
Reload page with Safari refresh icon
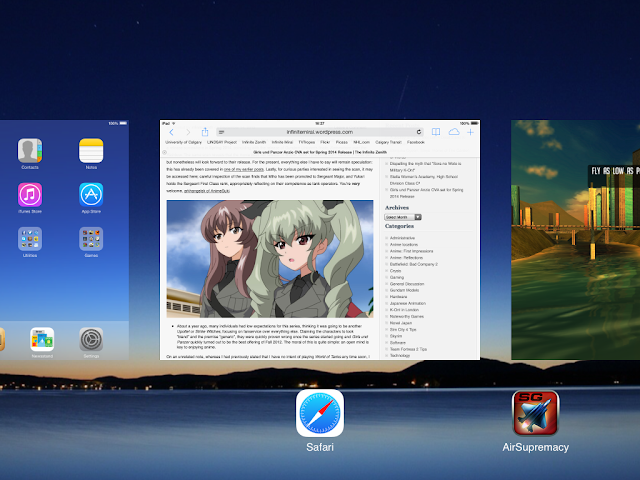[419, 132]
